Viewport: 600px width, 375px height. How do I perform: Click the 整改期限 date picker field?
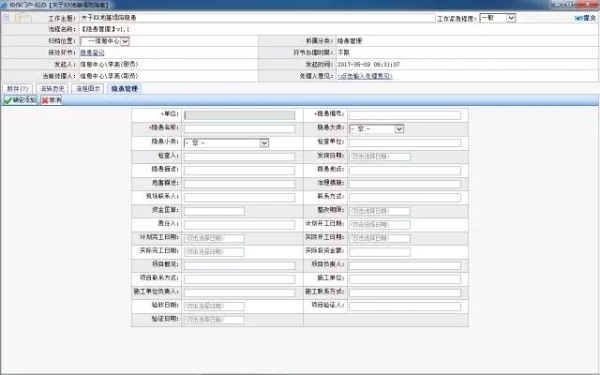pyautogui.click(x=380, y=211)
